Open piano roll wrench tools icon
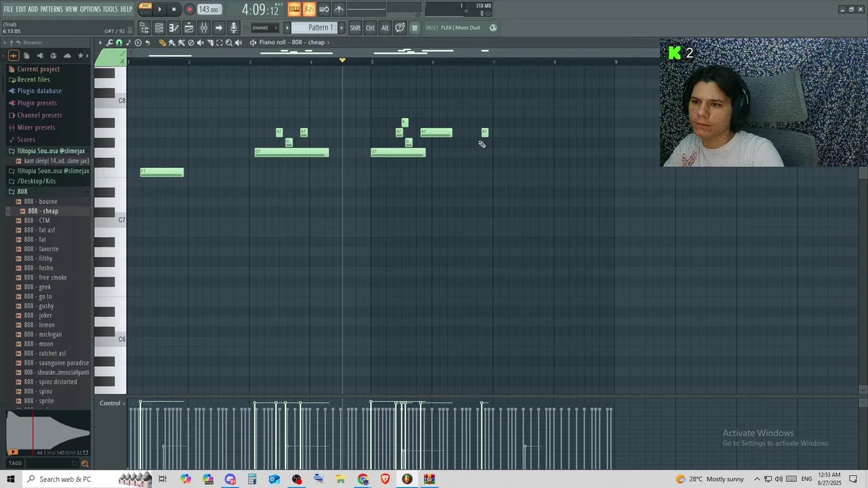This screenshot has width=868, height=488. point(110,43)
